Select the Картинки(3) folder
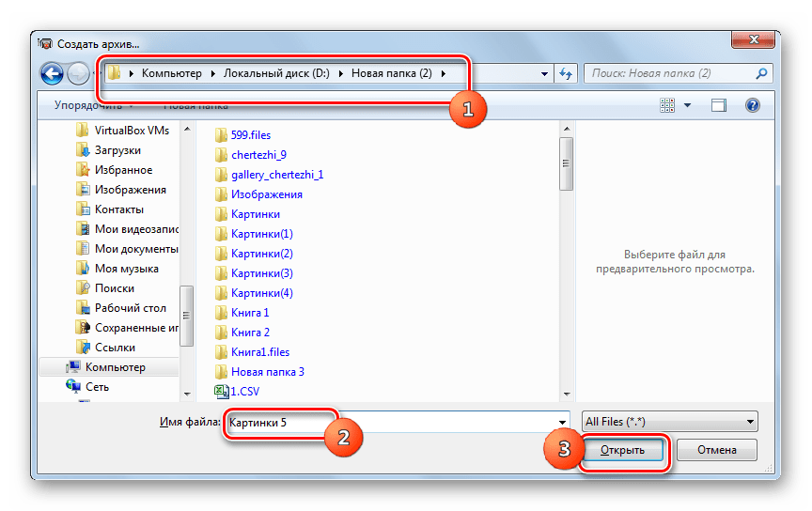The image size is (812, 511). tap(262, 272)
